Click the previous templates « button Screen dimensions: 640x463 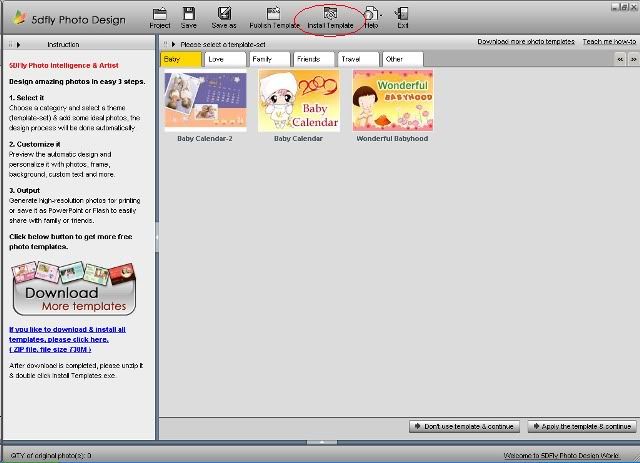pyautogui.click(x=620, y=59)
